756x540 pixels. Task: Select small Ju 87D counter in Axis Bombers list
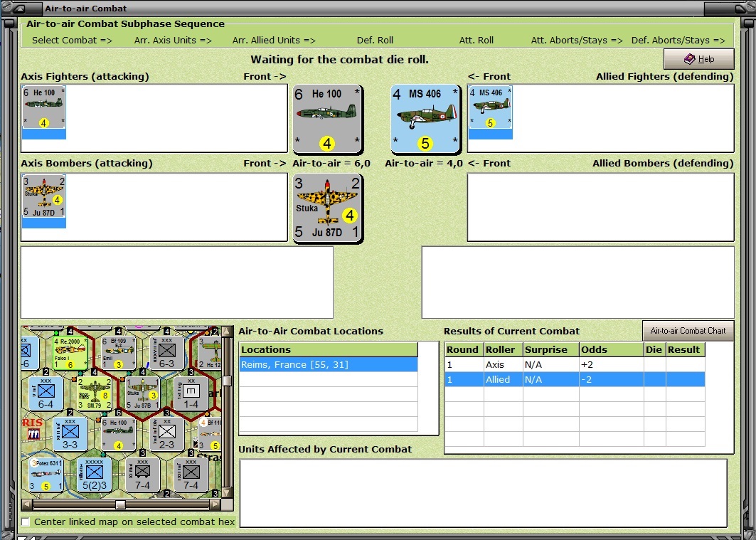point(44,196)
